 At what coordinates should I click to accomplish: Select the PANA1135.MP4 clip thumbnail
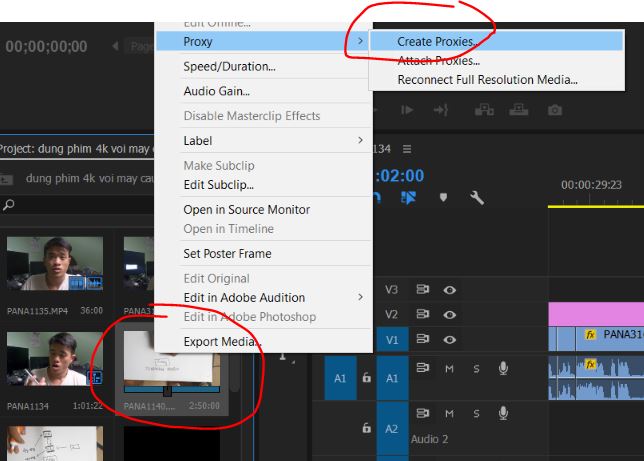click(x=41, y=263)
